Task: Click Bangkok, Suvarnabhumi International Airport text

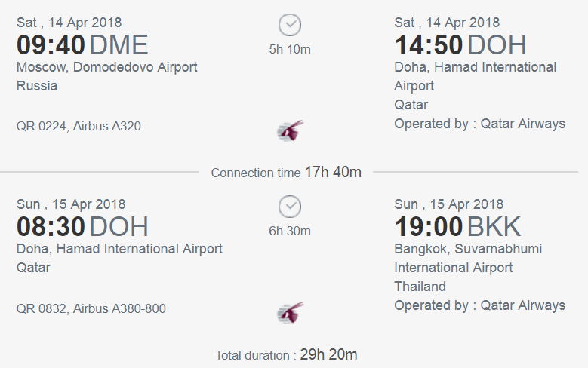Action: pyautogui.click(x=468, y=258)
